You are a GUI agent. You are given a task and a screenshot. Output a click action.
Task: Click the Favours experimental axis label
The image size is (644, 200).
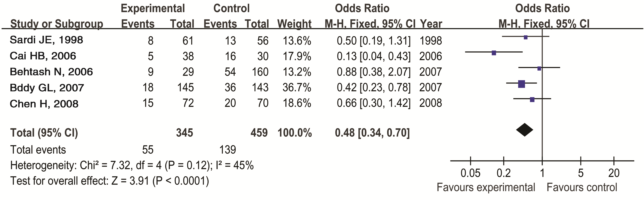pos(486,187)
